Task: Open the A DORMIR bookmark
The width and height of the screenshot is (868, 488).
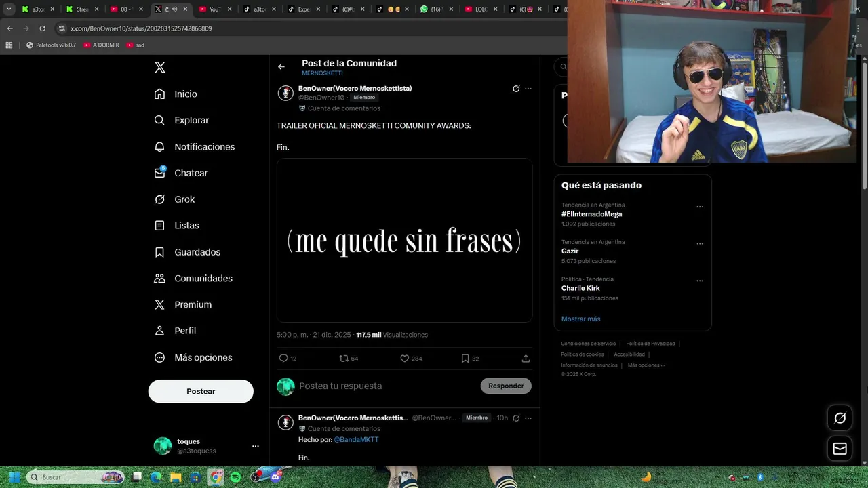Action: pyautogui.click(x=101, y=45)
